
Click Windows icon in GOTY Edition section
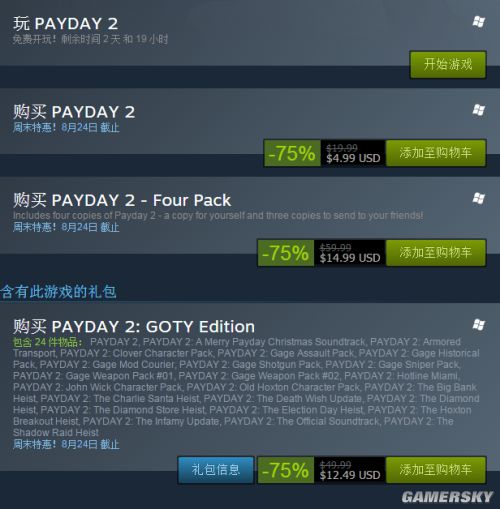coord(479,325)
